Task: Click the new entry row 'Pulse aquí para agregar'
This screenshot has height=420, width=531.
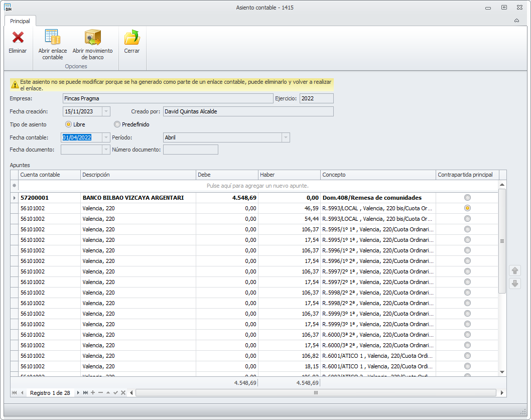Action: pyautogui.click(x=257, y=186)
